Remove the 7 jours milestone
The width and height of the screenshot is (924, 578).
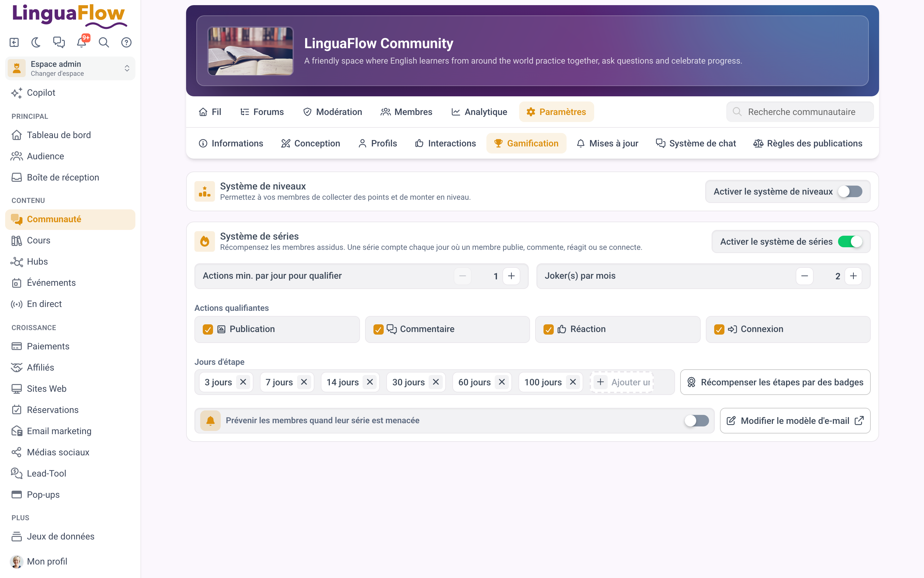[x=304, y=382]
